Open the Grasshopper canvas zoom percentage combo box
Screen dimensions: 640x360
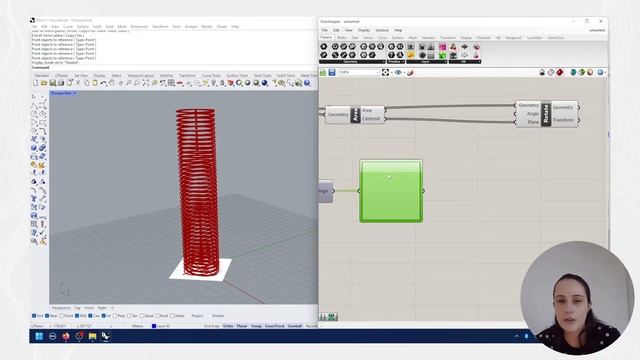[360, 72]
